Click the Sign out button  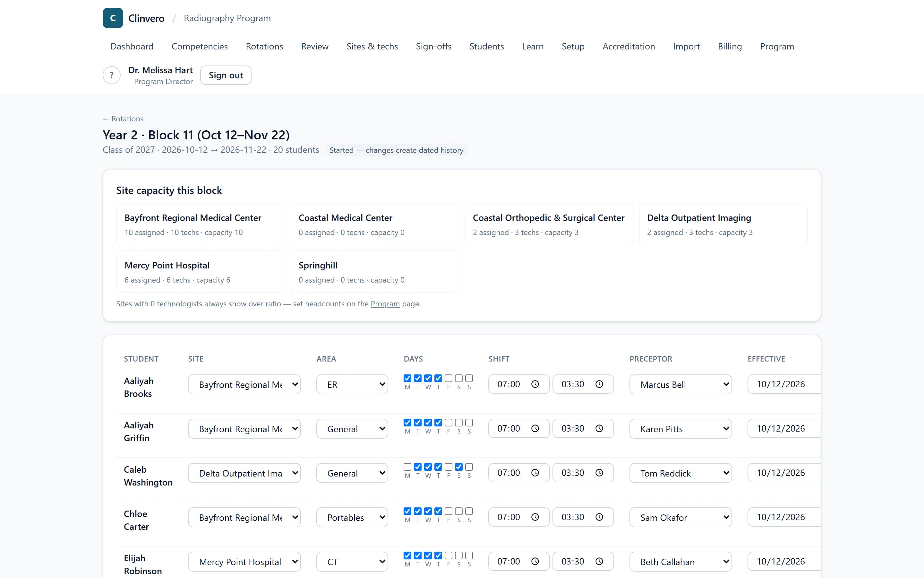click(x=226, y=75)
